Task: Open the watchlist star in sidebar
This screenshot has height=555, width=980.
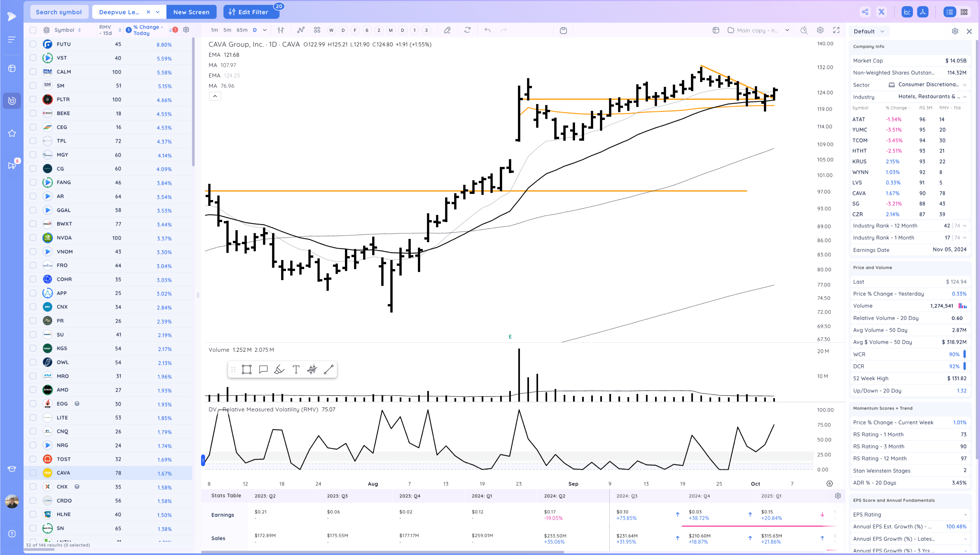Action: click(x=12, y=133)
